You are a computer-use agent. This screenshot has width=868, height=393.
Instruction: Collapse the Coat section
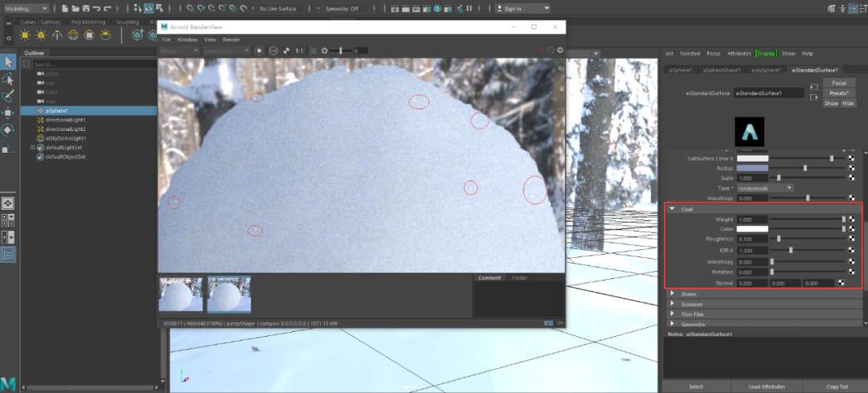672,209
